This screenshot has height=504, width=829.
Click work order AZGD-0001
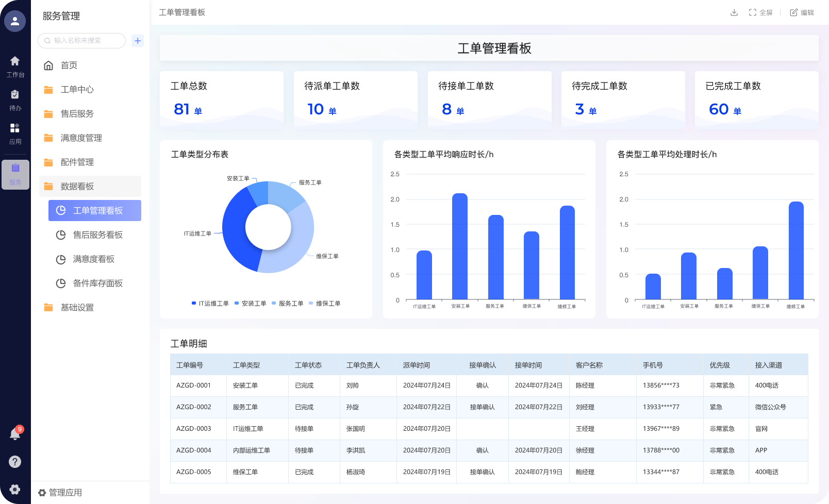pos(193,385)
